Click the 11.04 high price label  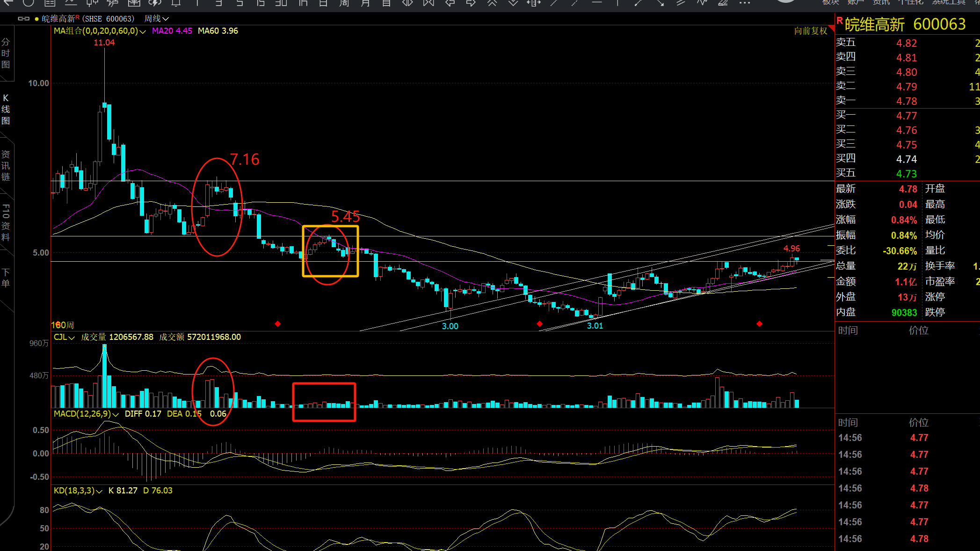point(104,43)
